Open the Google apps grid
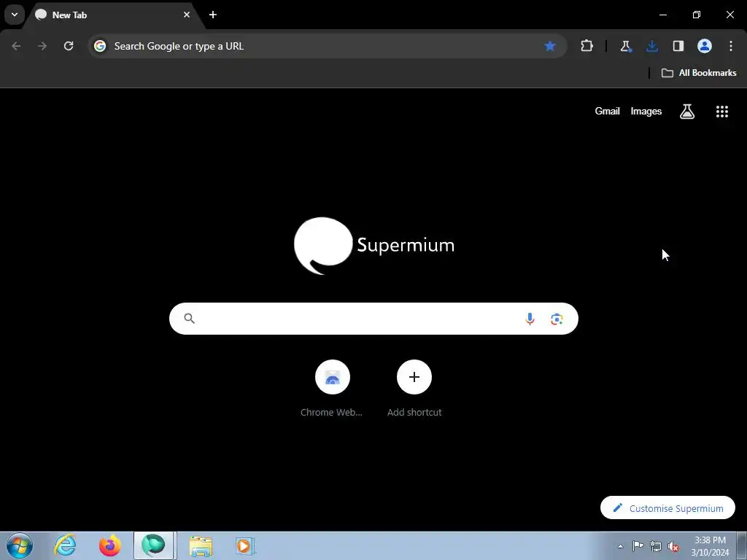Viewport: 747px width, 560px height. point(721,112)
